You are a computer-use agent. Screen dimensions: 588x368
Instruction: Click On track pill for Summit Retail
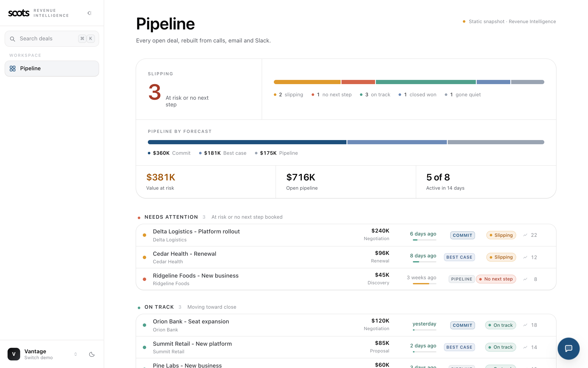click(500, 347)
